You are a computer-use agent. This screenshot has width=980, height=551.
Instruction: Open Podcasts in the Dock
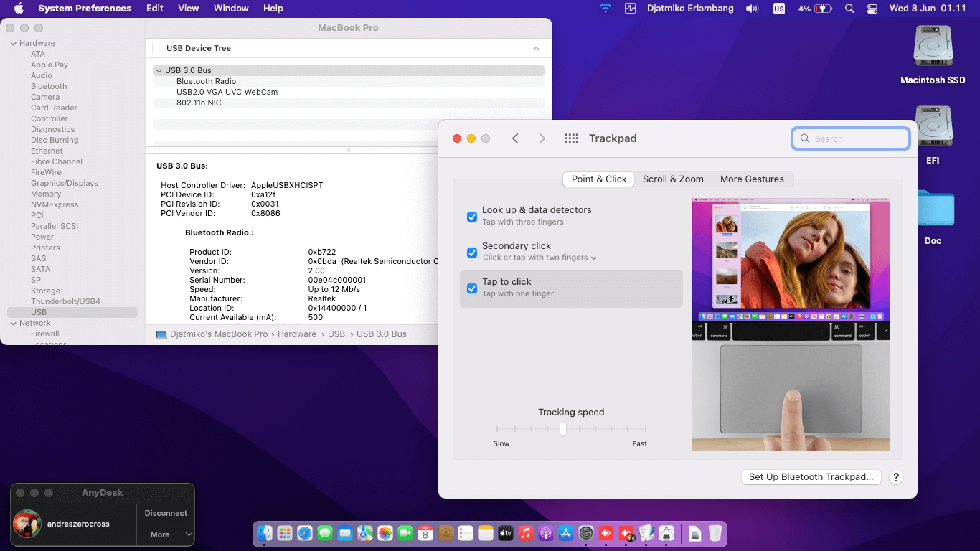click(546, 533)
